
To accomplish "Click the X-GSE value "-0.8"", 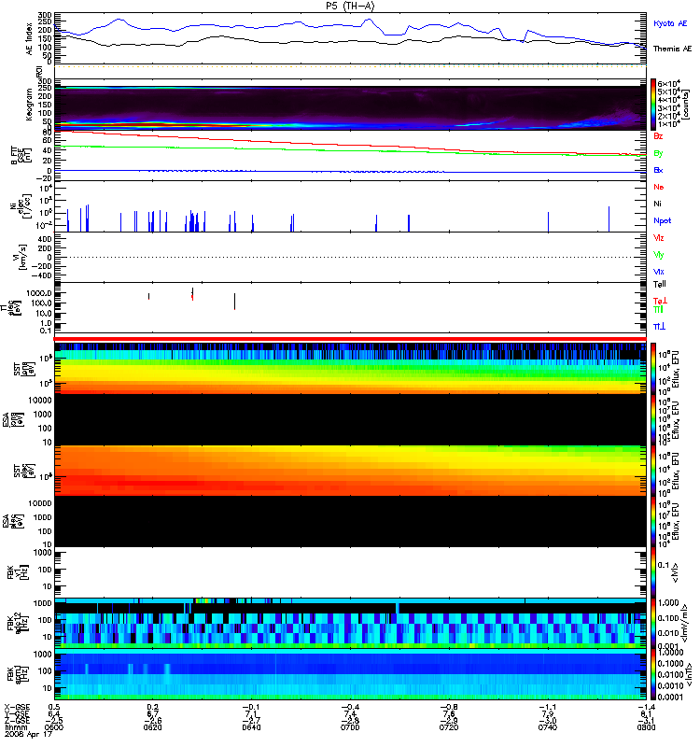I will (449, 707).
